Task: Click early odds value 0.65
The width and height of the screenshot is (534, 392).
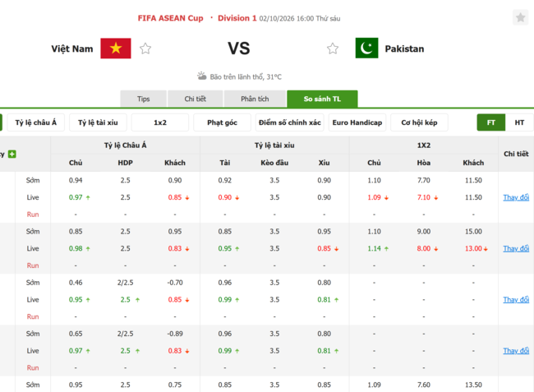Action: tap(76, 334)
